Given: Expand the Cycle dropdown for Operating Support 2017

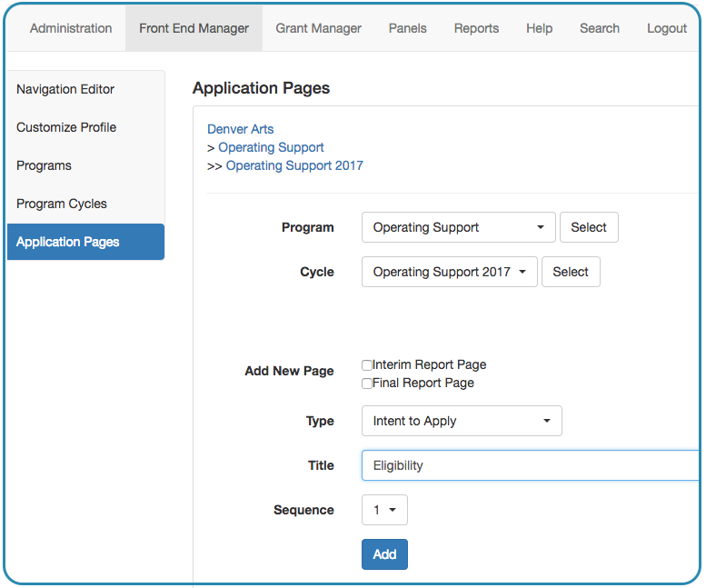Looking at the screenshot, I should (450, 272).
